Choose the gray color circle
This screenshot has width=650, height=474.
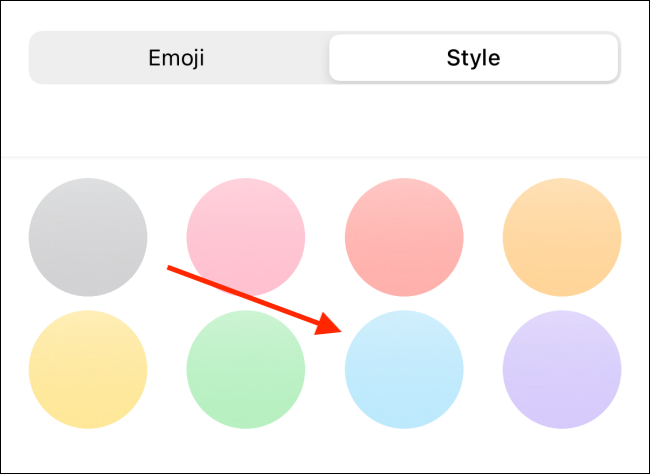[x=88, y=237]
